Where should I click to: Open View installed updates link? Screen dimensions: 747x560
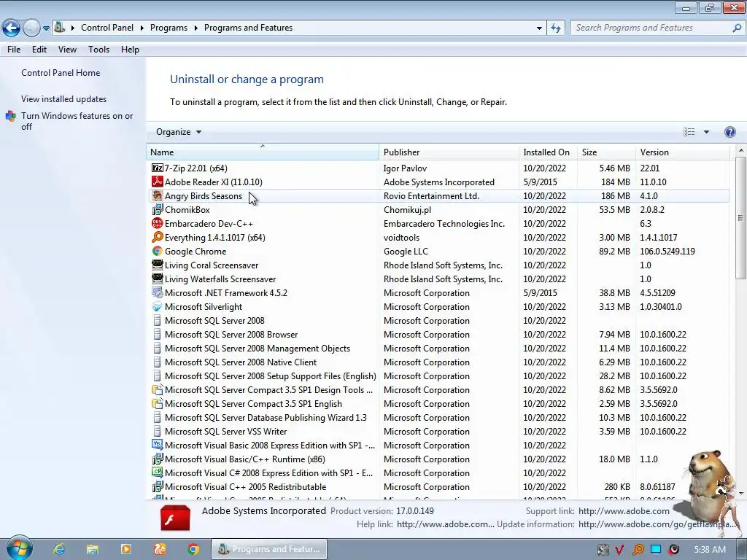point(64,99)
